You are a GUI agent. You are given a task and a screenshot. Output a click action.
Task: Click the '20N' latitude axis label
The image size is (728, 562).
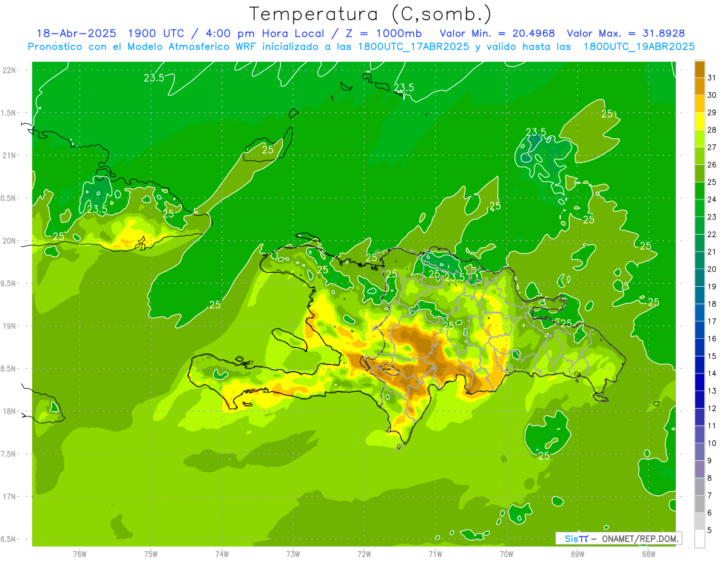pyautogui.click(x=9, y=241)
